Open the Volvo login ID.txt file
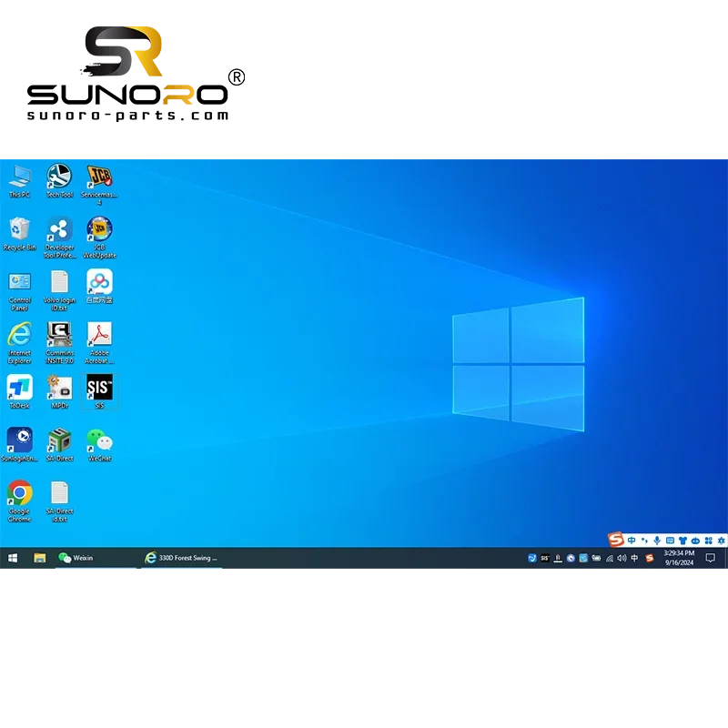This screenshot has width=728, height=728. click(59, 290)
